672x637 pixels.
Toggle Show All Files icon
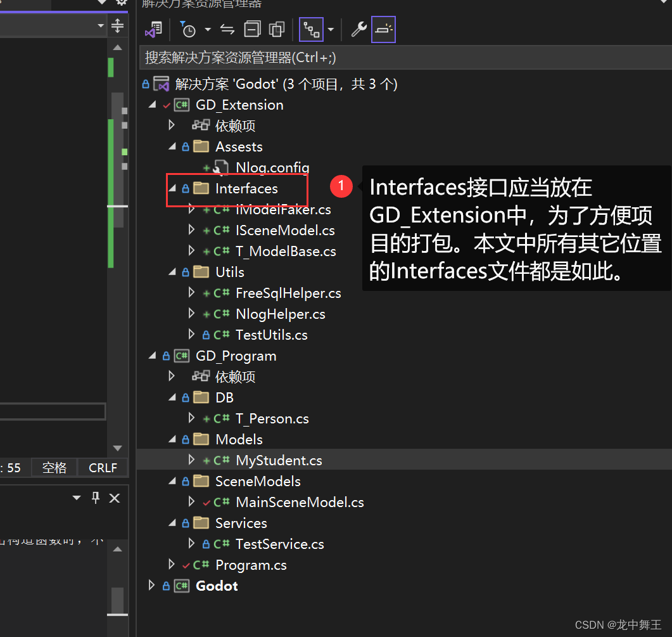[x=277, y=30]
